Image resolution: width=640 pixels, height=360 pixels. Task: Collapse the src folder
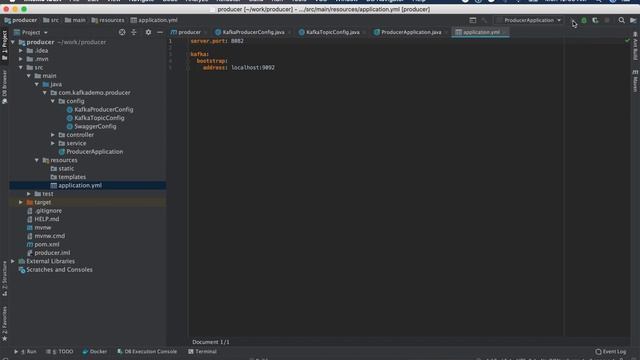[x=21, y=67]
